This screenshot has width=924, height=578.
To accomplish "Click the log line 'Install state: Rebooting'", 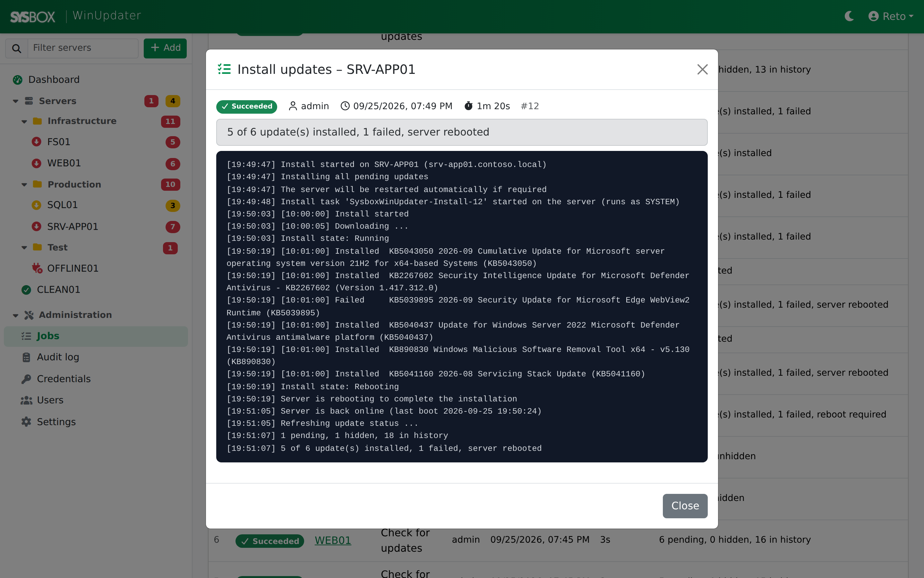I will pos(313,387).
